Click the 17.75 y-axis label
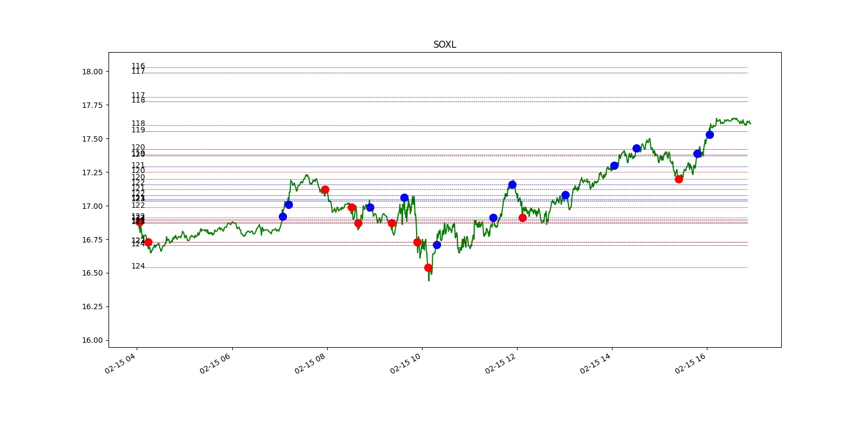Screen dimensions: 868x434 pos(92,105)
